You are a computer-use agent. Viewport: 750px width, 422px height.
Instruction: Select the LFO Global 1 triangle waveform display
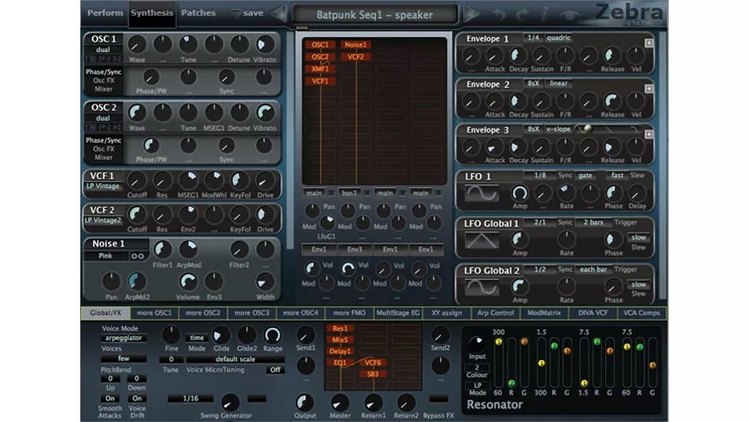coord(482,240)
